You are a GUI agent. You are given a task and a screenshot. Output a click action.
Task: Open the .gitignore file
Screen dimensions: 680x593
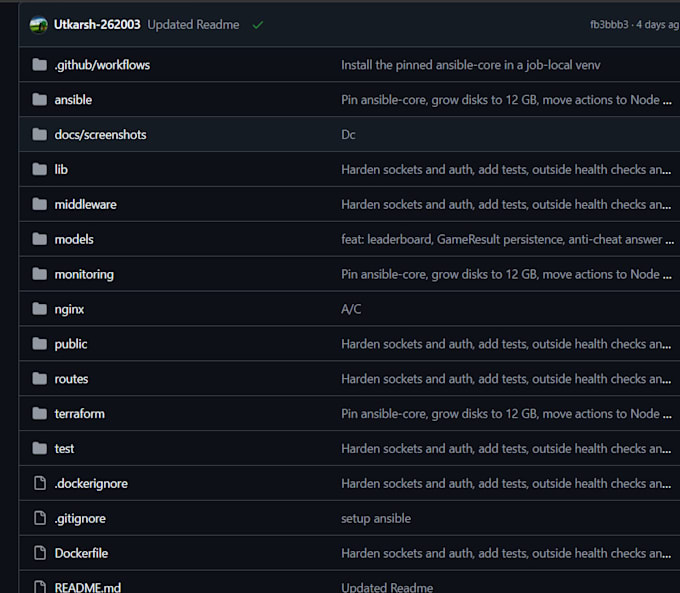[x=80, y=518]
